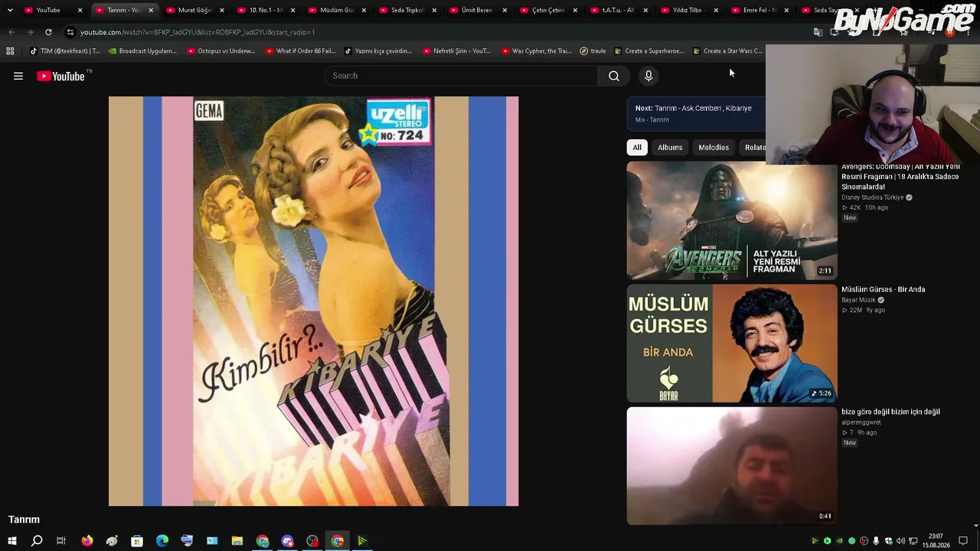Open the 0:41 video thumbnail

coord(732,465)
